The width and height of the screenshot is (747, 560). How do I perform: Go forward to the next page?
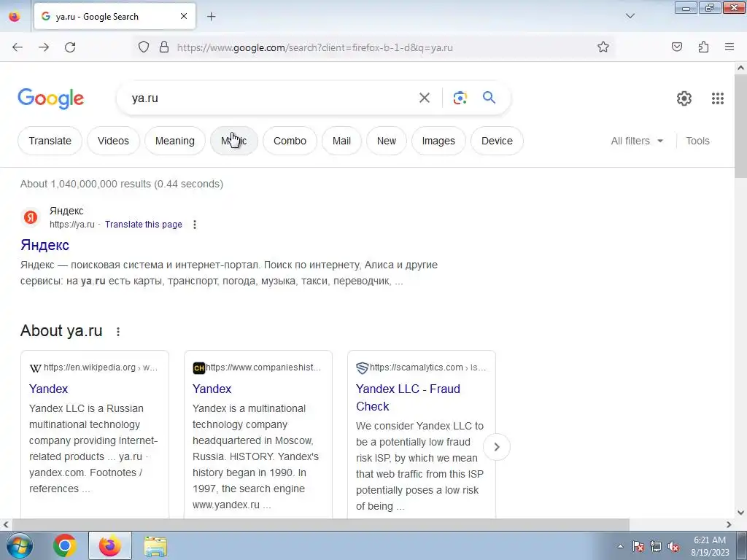pos(44,47)
